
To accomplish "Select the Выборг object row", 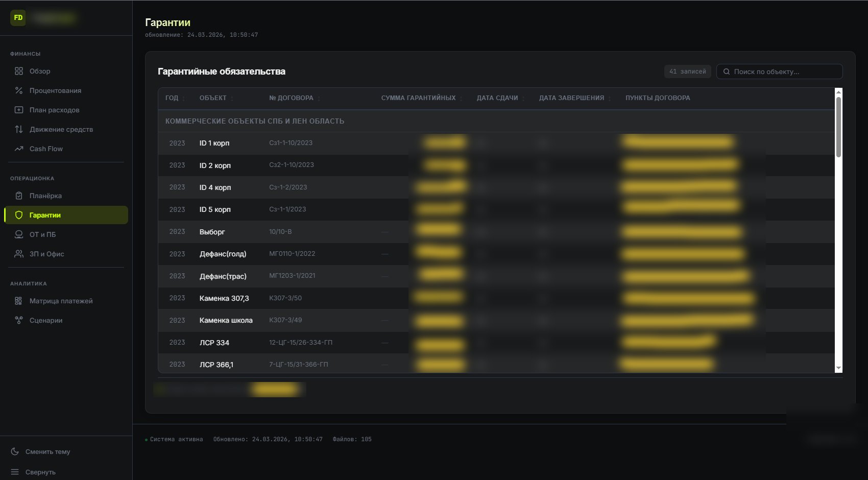I will click(496, 232).
